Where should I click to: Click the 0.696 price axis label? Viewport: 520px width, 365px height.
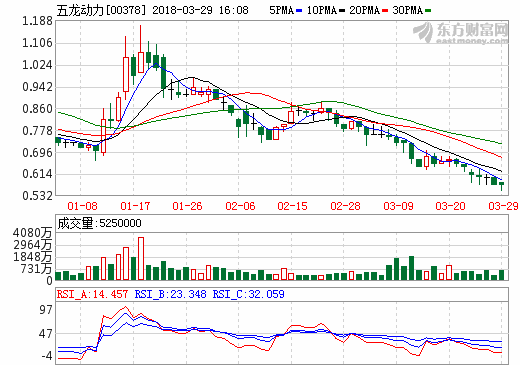click(37, 153)
